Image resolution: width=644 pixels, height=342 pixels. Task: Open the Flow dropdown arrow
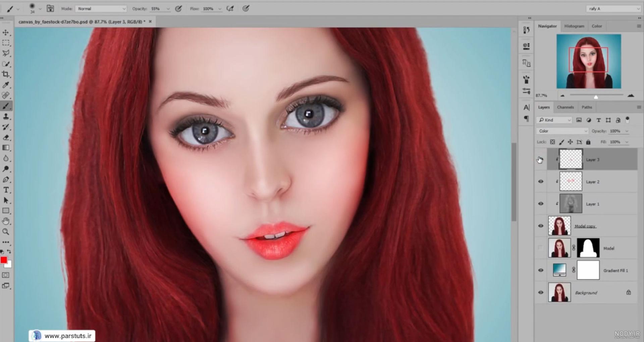point(220,9)
